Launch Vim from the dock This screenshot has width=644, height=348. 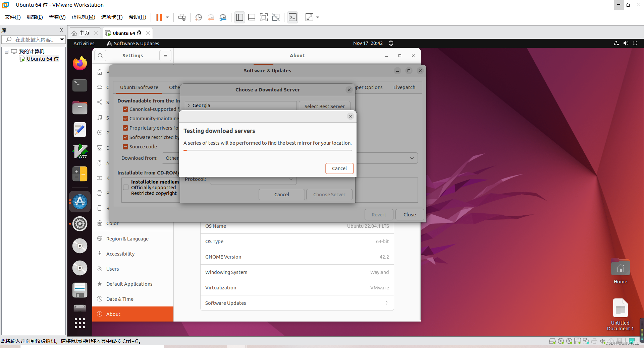pyautogui.click(x=80, y=152)
